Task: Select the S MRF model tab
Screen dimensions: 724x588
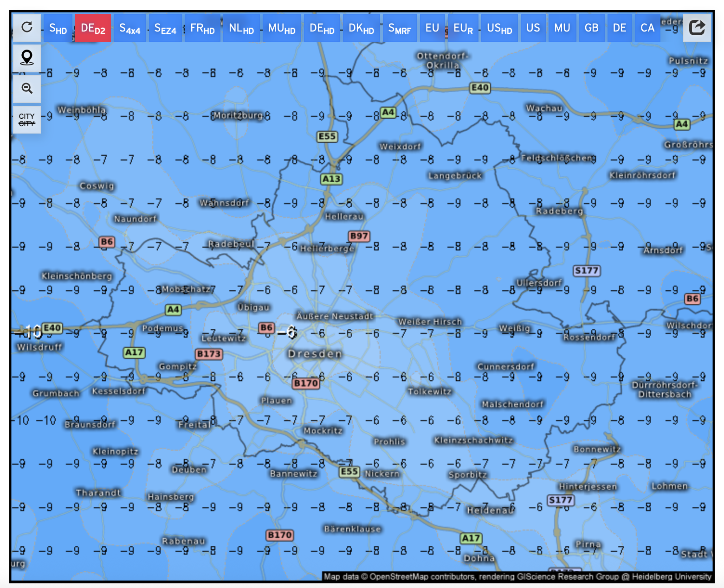Action: [400, 28]
